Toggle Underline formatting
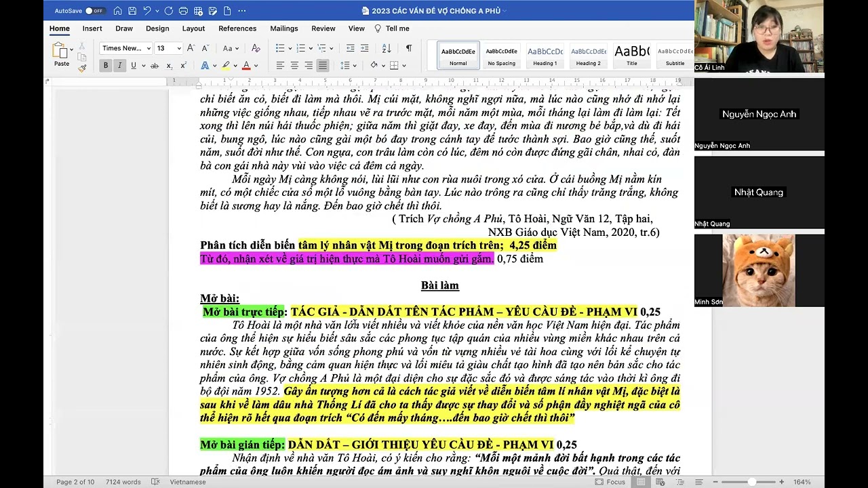Screen dimensions: 868x488 coord(134,66)
